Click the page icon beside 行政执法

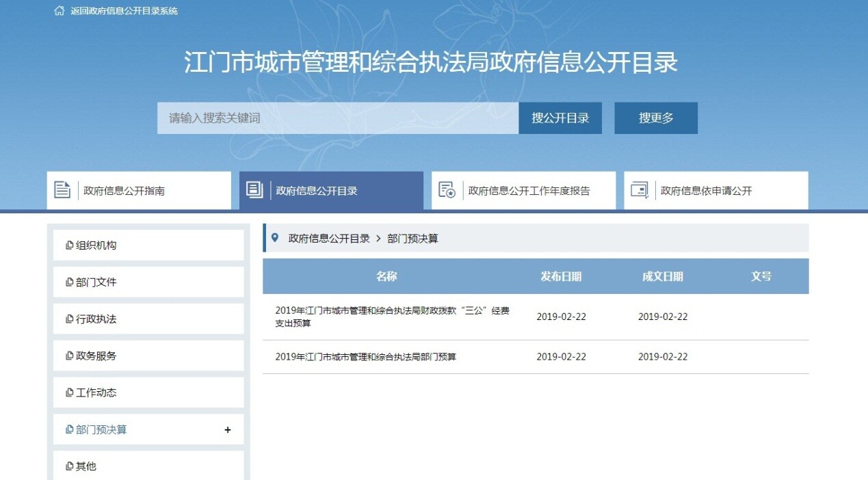pyautogui.click(x=68, y=318)
